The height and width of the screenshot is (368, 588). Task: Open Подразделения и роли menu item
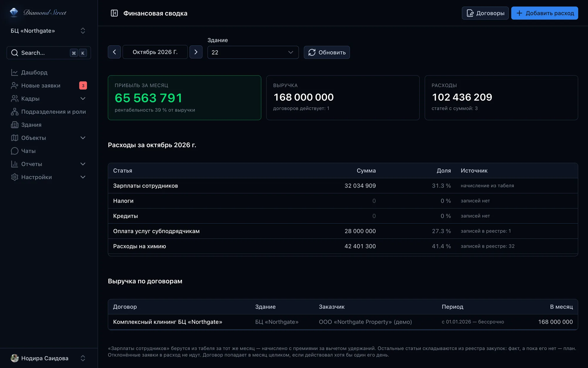click(49, 112)
